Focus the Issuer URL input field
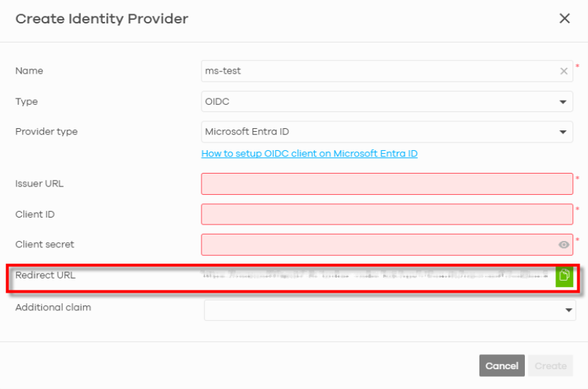The image size is (588, 389). (387, 184)
